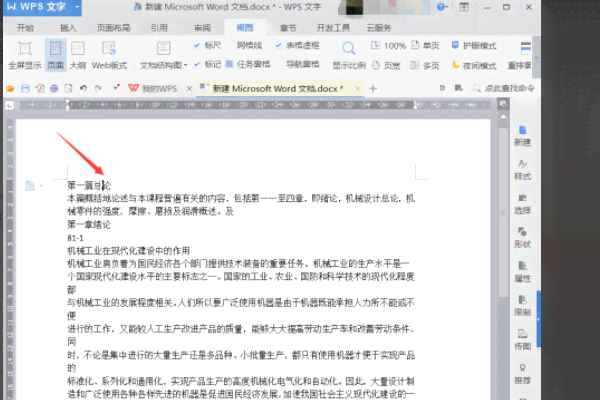Click the help question mark icon in title bar
Screen dimensions: 600x400
441,7
